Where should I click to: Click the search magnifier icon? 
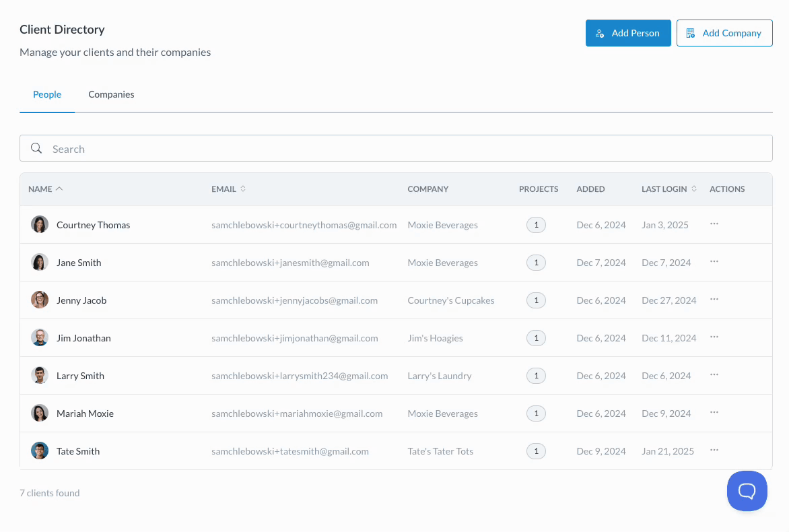pyautogui.click(x=36, y=149)
